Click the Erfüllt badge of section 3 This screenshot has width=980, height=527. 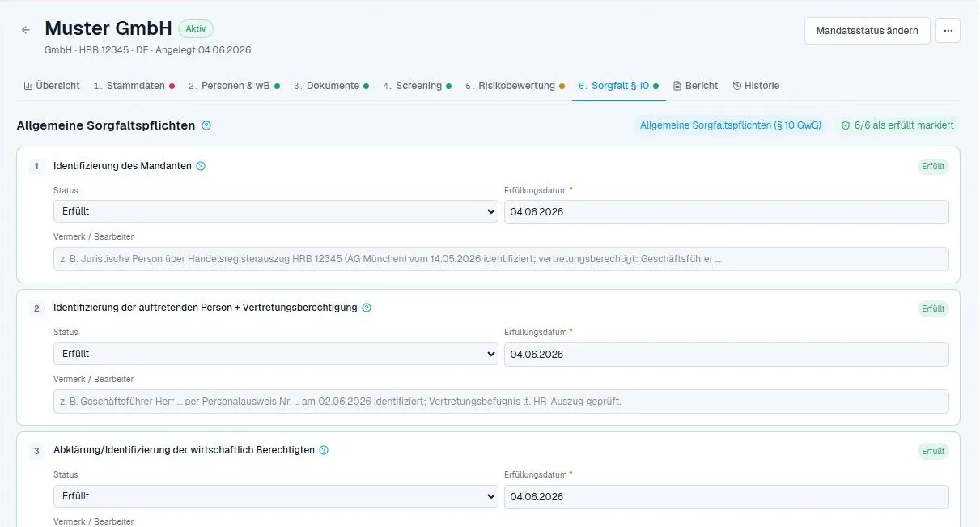point(933,451)
